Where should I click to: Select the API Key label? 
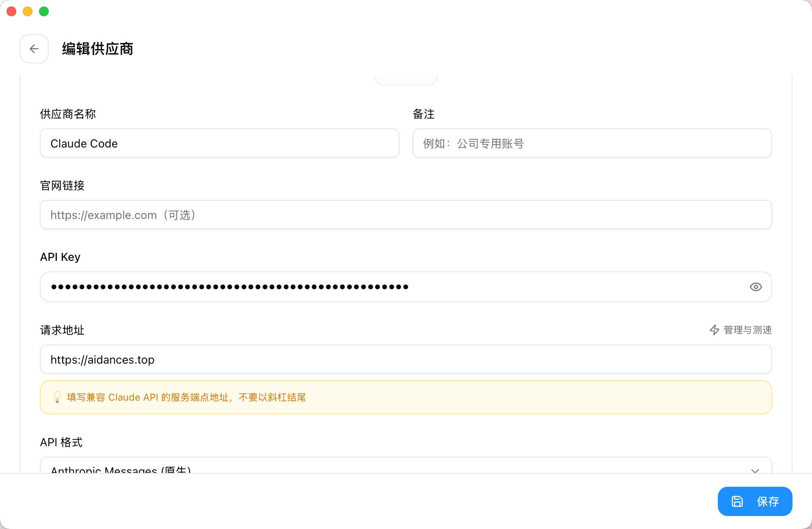pyautogui.click(x=60, y=257)
